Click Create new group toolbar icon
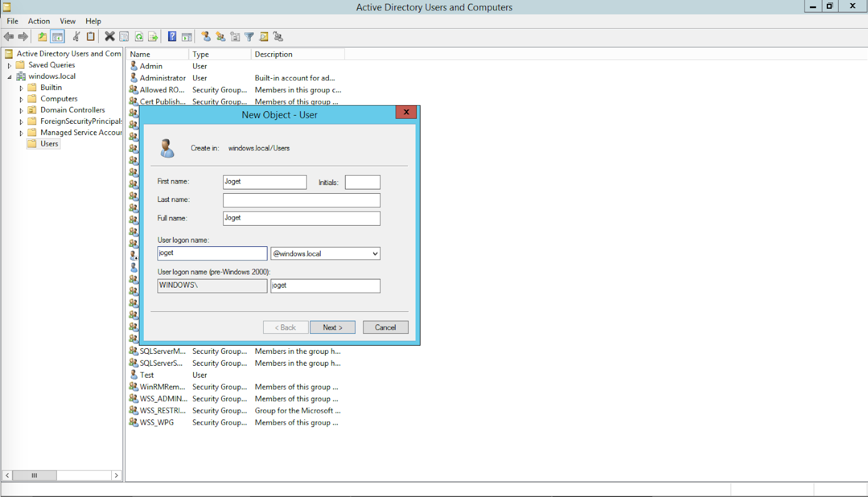The image size is (868, 497). tap(220, 36)
